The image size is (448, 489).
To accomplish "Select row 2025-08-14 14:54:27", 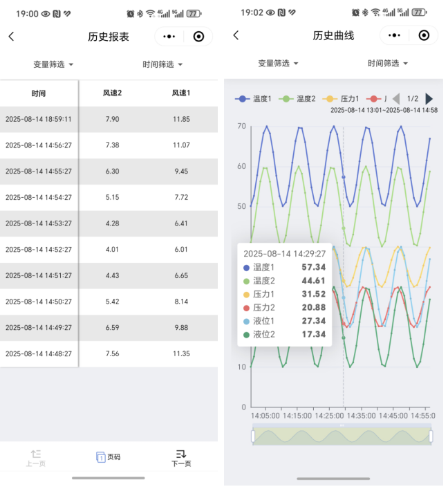I will pos(109,197).
